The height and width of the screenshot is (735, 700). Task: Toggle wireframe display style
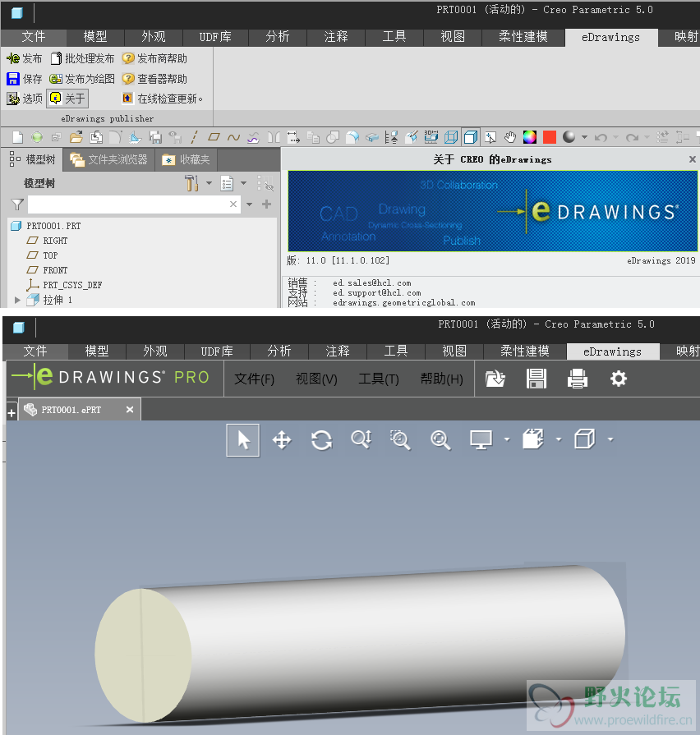[x=450, y=137]
